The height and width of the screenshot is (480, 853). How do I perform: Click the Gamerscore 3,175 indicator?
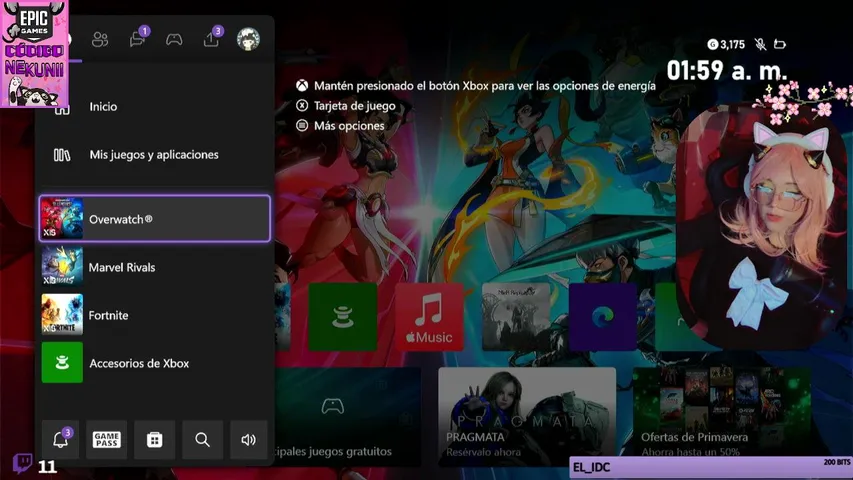[726, 45]
